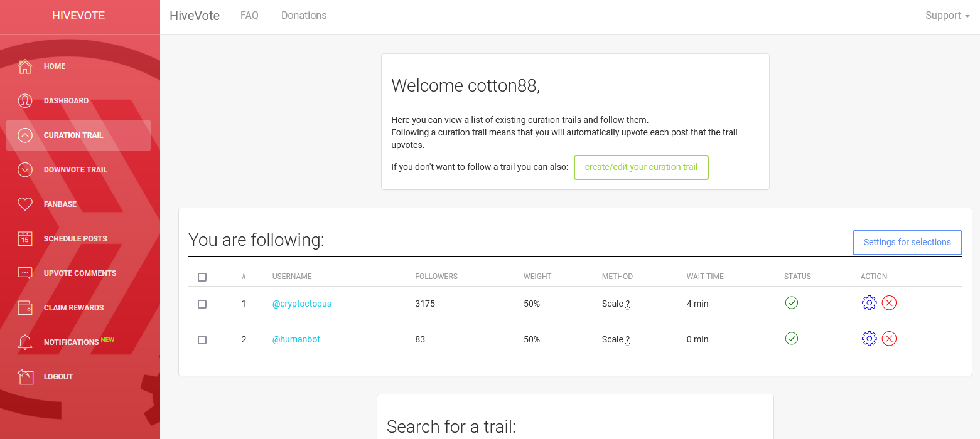980x439 pixels.
Task: Click the Dashboard user icon
Action: [25, 101]
